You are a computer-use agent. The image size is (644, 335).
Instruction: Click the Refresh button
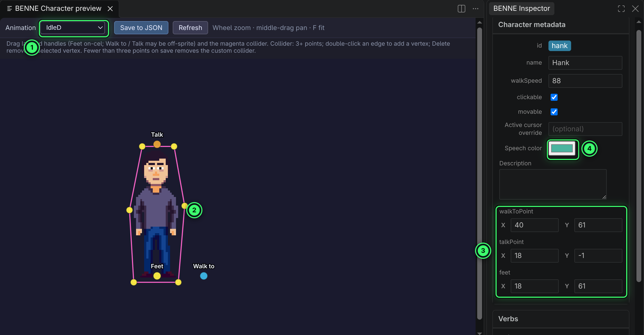coord(190,28)
